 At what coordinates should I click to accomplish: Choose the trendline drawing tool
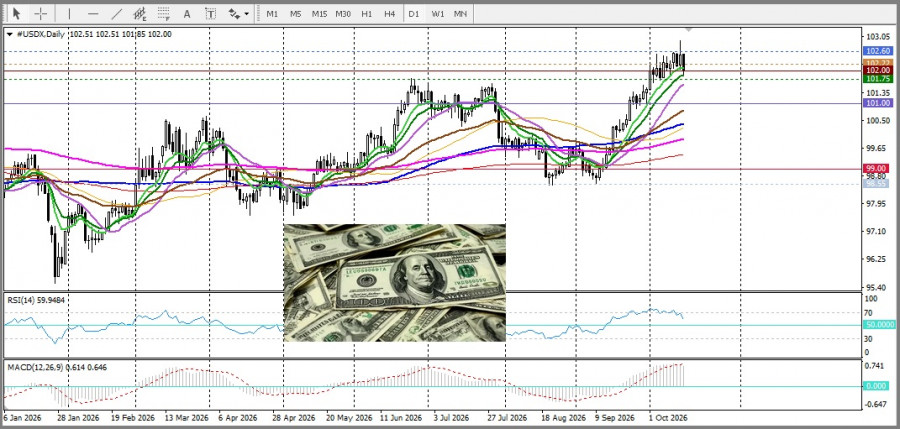pos(117,13)
